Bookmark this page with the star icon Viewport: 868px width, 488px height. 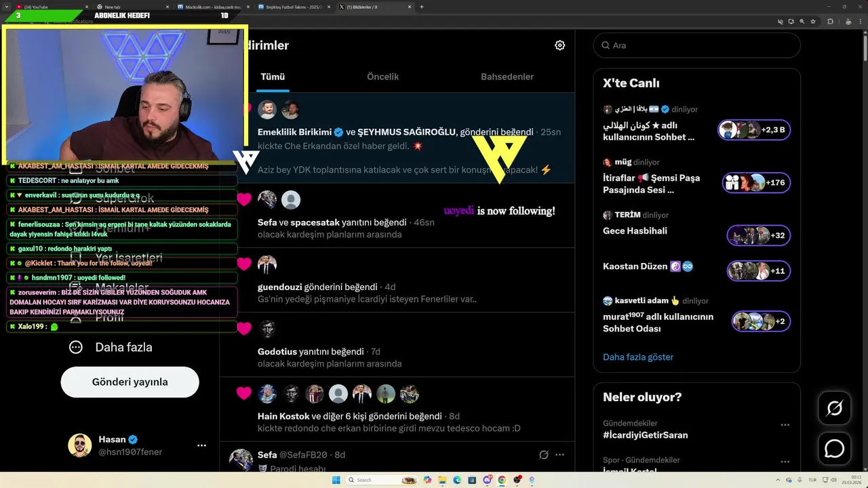(813, 21)
